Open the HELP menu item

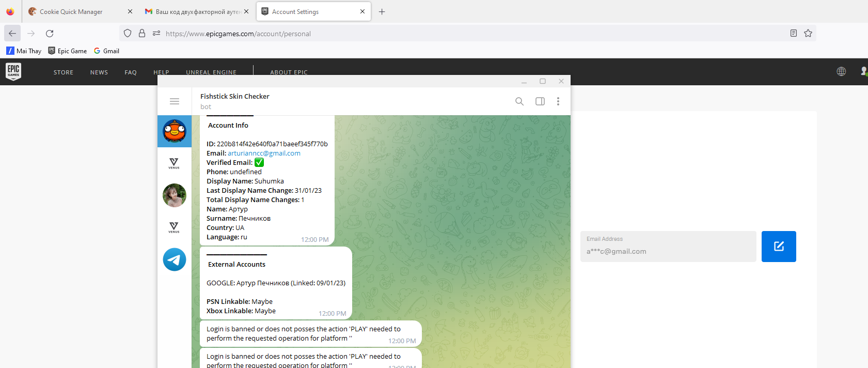(x=161, y=72)
